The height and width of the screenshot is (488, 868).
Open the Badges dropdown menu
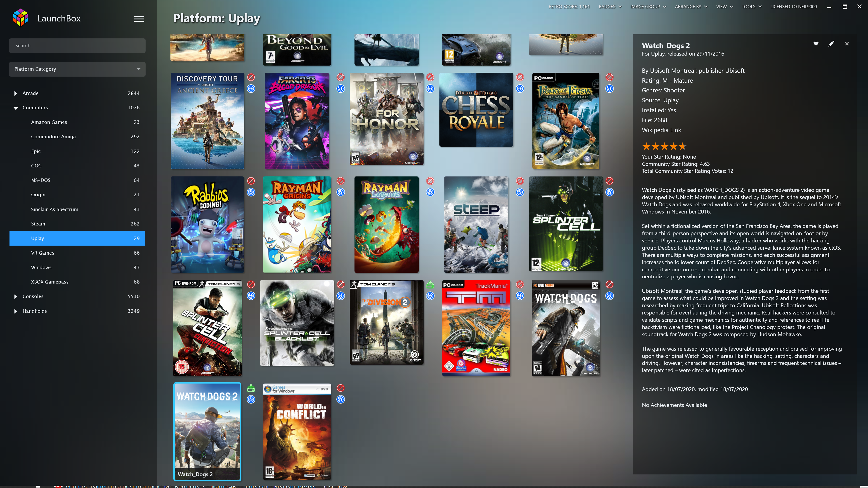pos(610,6)
